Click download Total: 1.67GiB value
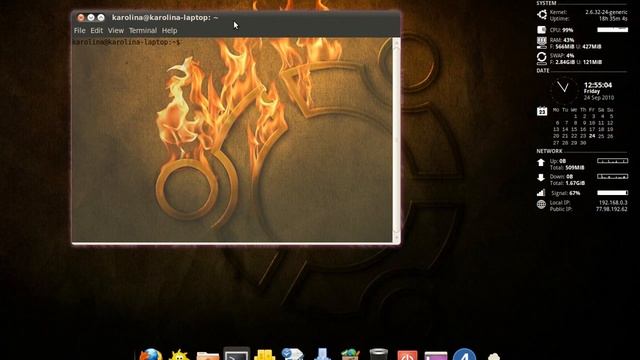The width and height of the screenshot is (640, 360). (567, 183)
